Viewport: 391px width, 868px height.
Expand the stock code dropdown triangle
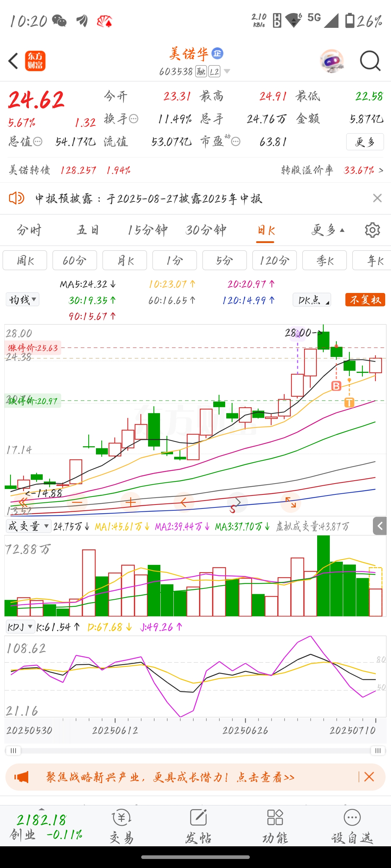(227, 71)
